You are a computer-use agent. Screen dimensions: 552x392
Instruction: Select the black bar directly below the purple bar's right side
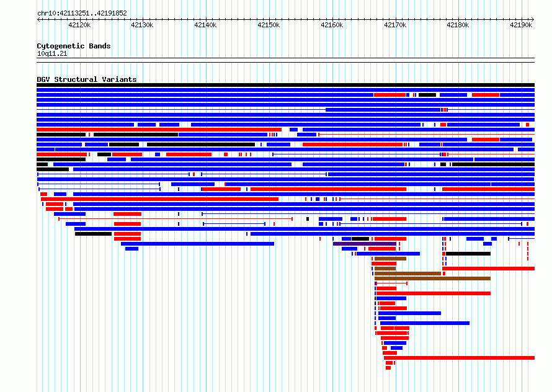point(468,254)
